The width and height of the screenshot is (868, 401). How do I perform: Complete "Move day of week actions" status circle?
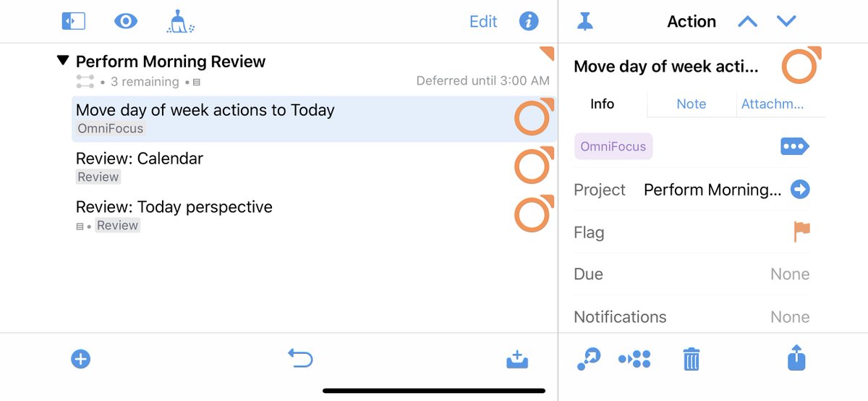click(533, 118)
